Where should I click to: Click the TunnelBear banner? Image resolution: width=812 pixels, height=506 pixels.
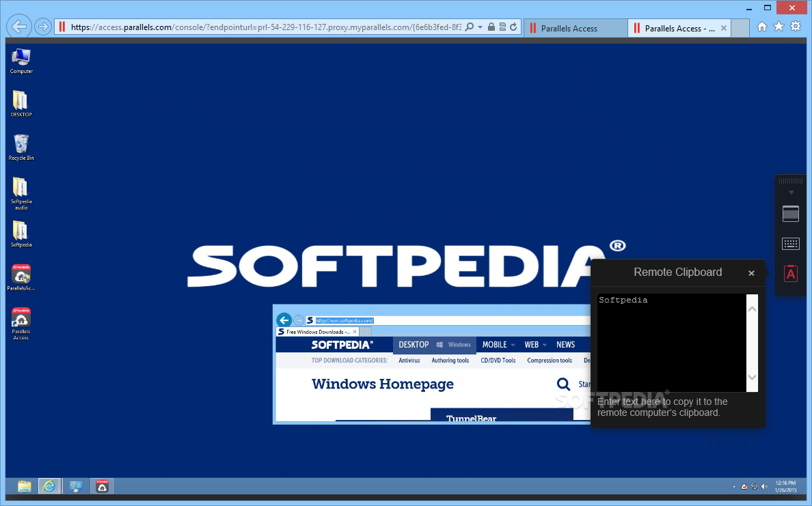pos(502,415)
